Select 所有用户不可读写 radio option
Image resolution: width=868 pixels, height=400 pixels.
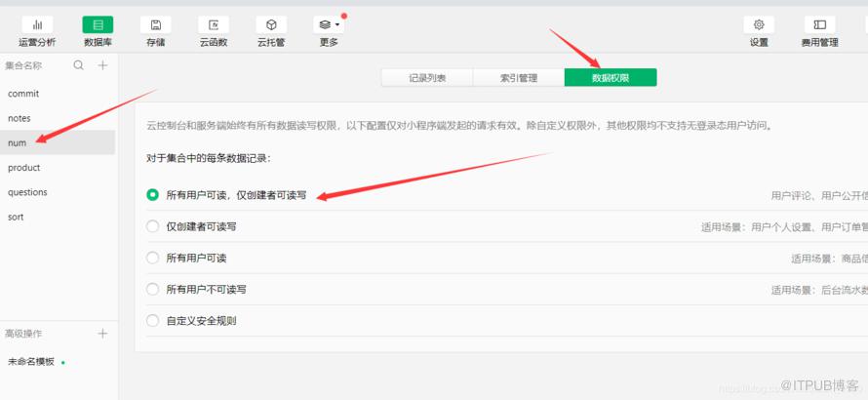152,289
